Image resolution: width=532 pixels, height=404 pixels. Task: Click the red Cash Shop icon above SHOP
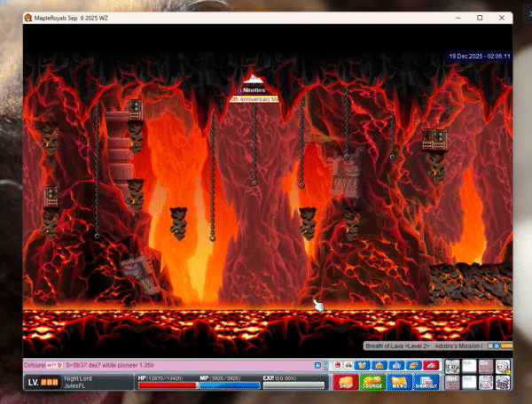338,365
